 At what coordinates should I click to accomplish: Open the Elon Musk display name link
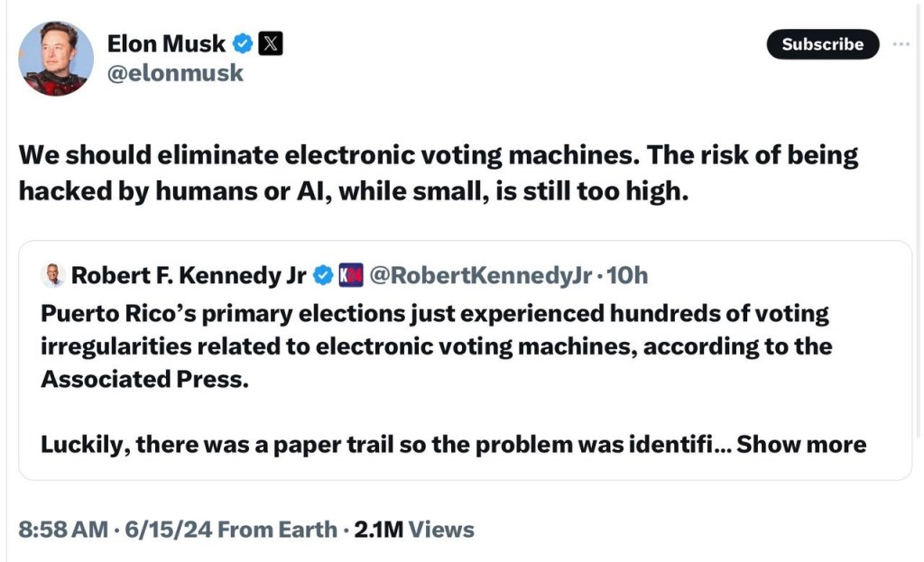(x=166, y=42)
